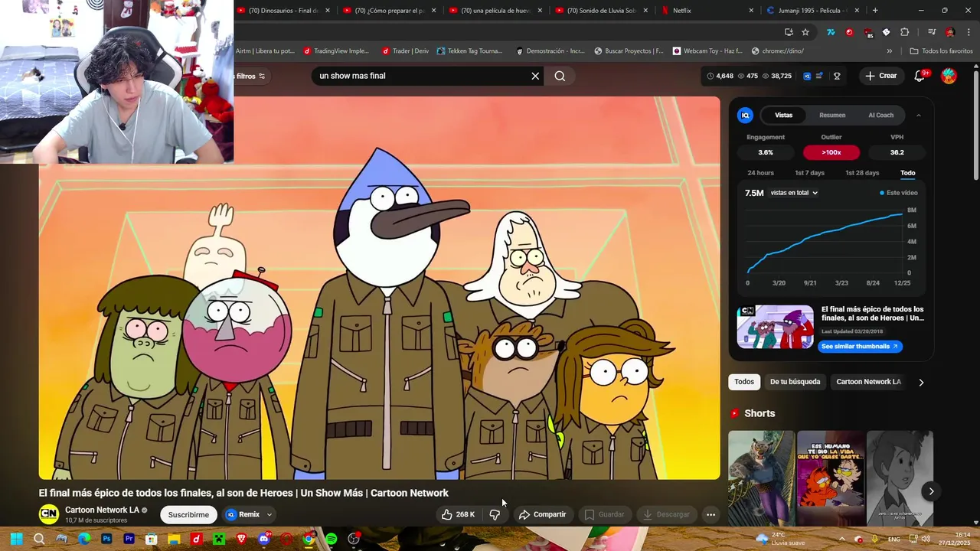Open the Chrome three-dot menu
Viewport: 980px width, 551px height.
tap(969, 32)
